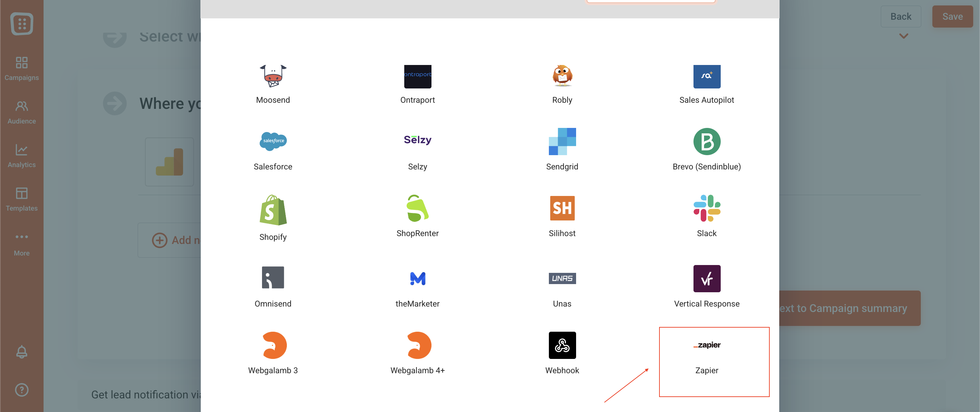Pick the Omnisend icon
Screen dimensions: 980x412
pos(273,277)
